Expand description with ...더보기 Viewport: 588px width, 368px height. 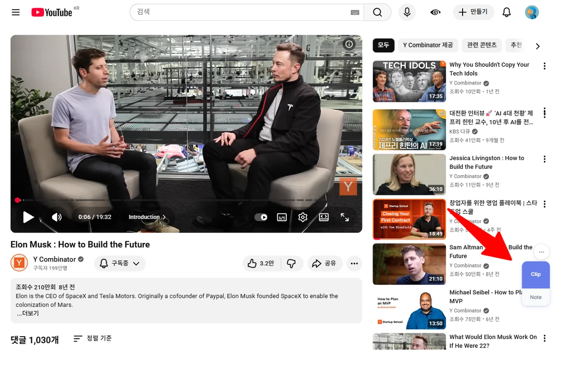(x=28, y=314)
